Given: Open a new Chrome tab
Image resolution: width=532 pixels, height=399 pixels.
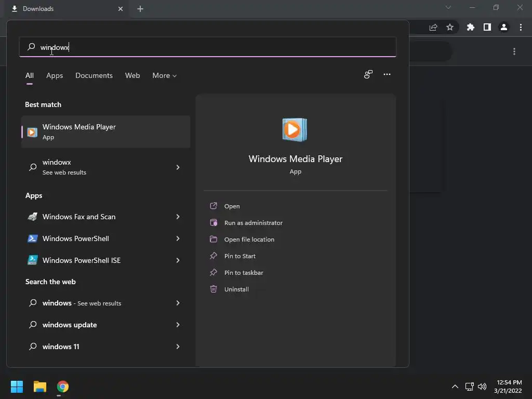Looking at the screenshot, I should (140, 9).
